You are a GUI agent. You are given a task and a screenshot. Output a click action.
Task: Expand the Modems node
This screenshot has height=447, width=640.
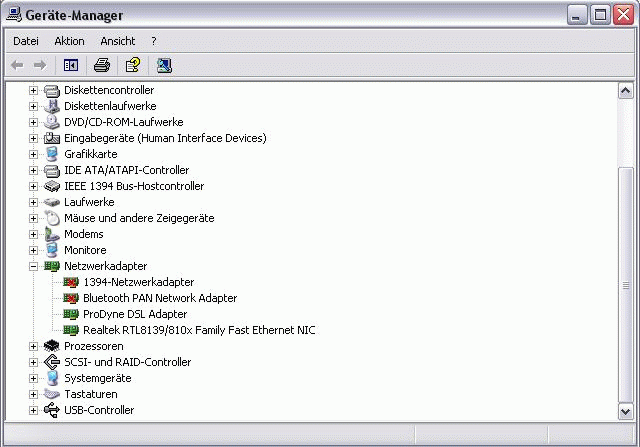tap(33, 234)
